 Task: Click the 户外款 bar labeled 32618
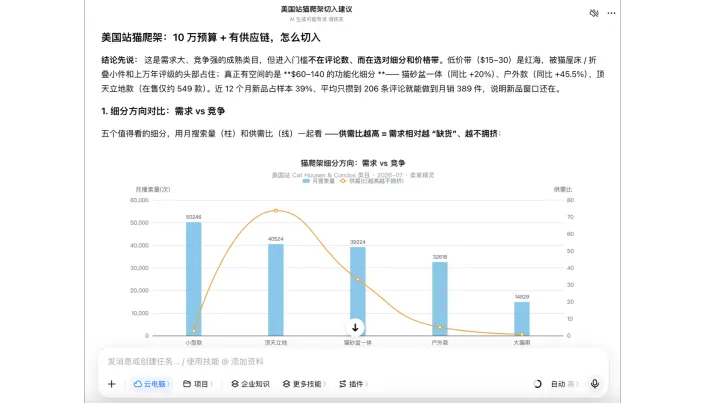click(440, 299)
